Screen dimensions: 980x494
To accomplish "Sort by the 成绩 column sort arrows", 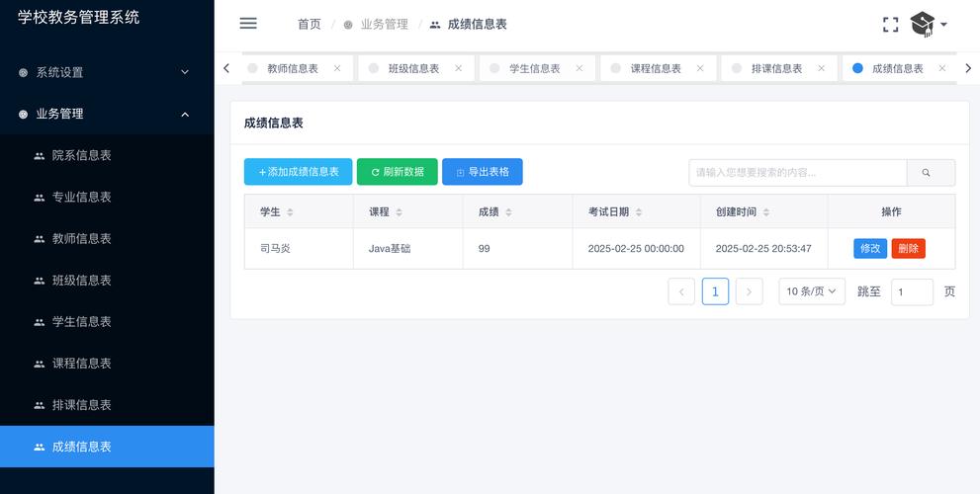I will (x=508, y=212).
